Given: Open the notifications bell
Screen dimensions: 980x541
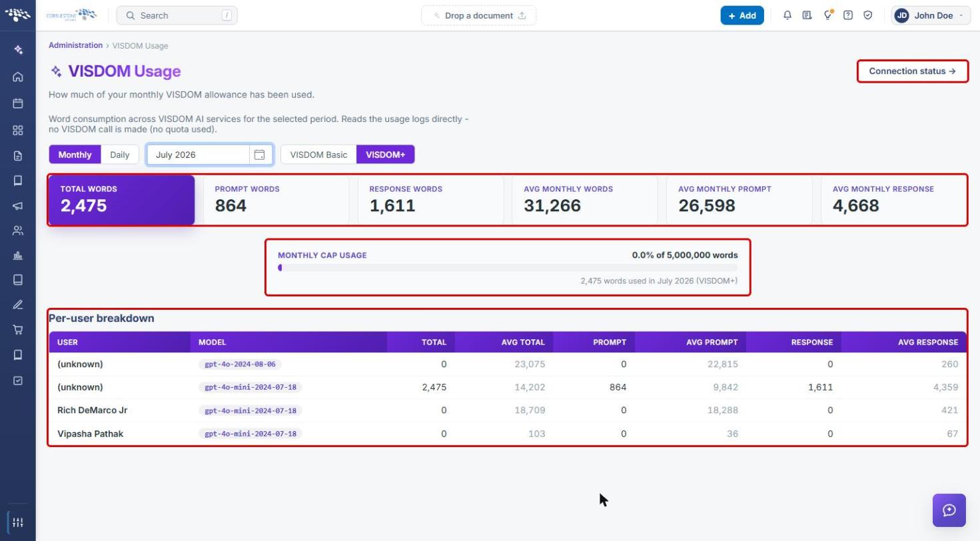Looking at the screenshot, I should [x=787, y=15].
